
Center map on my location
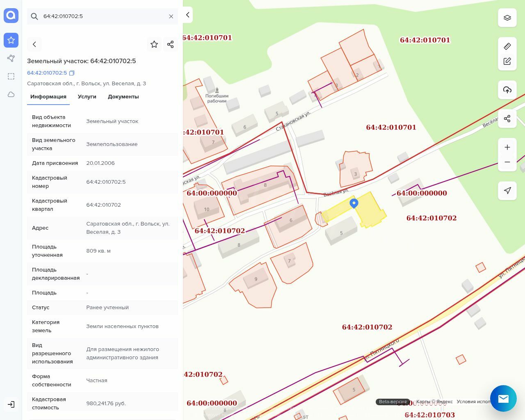[x=507, y=190]
